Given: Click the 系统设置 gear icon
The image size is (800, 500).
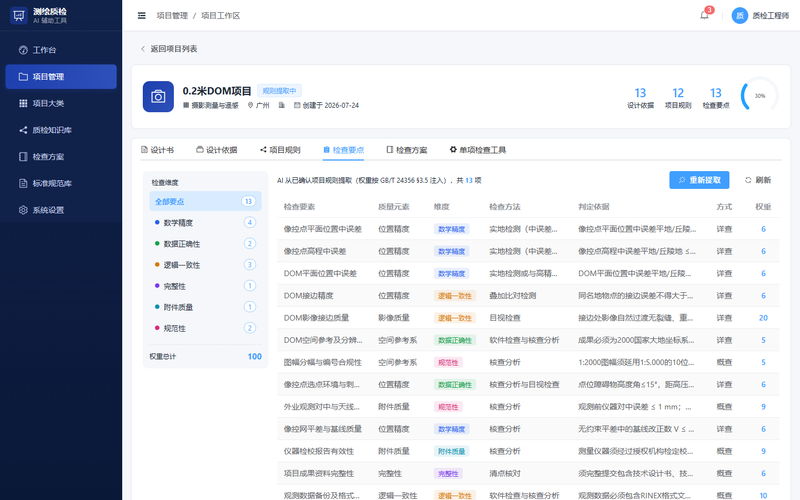Looking at the screenshot, I should pos(23,210).
